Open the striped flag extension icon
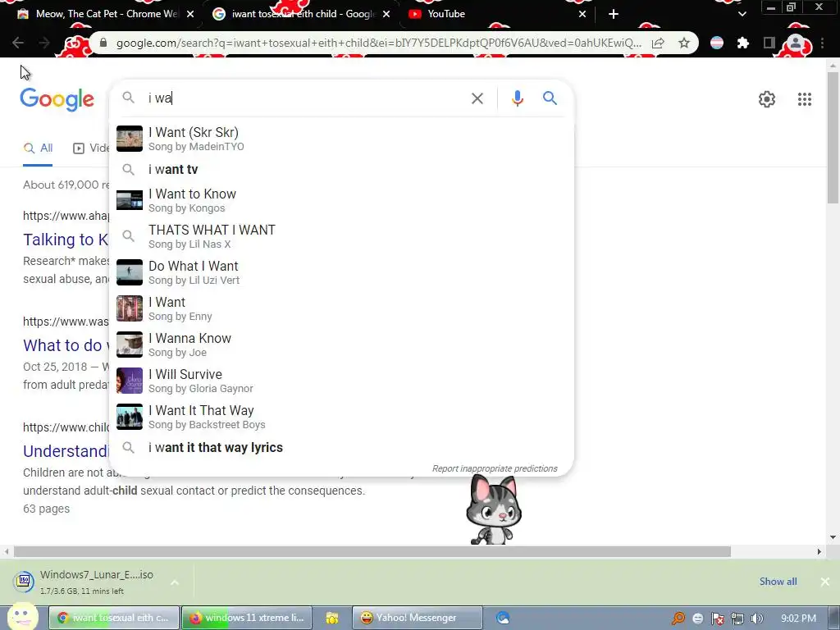 [717, 43]
